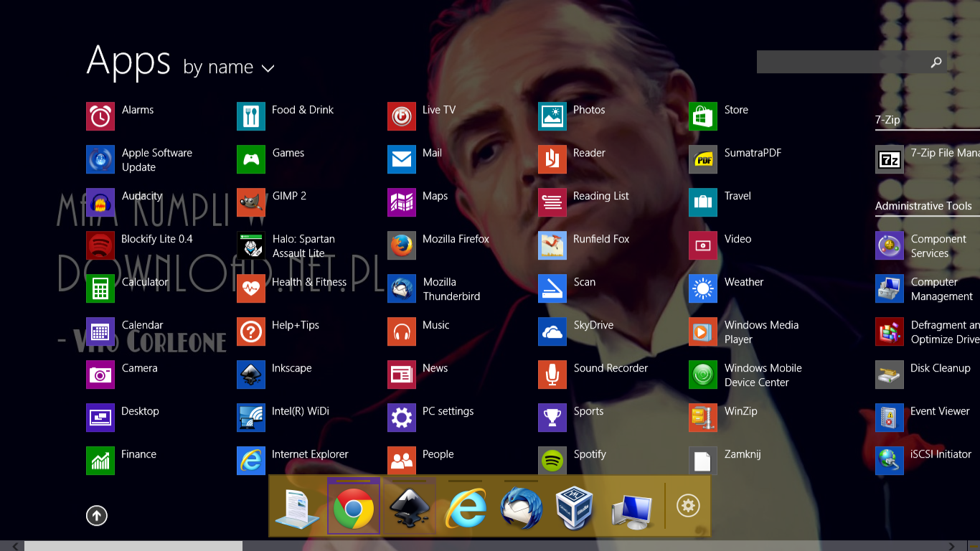Open the Calendar app icon
The width and height of the screenshot is (980, 551).
click(100, 331)
